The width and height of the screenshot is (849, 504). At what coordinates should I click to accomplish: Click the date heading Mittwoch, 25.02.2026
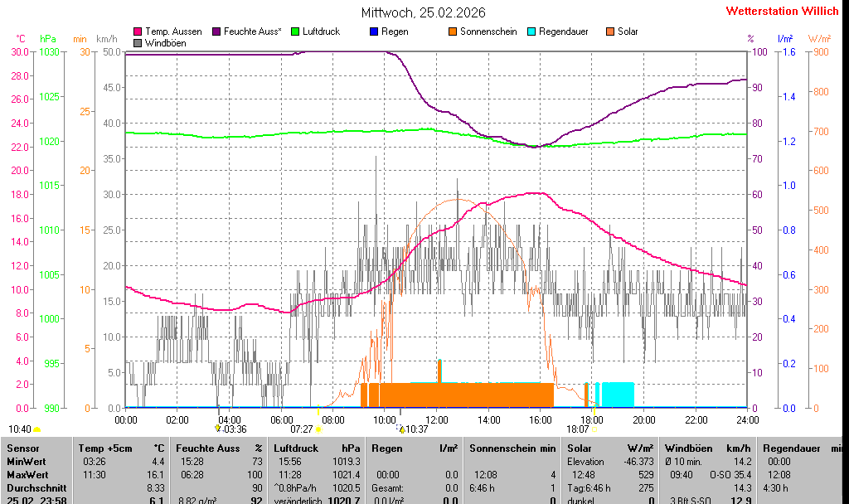(424, 12)
